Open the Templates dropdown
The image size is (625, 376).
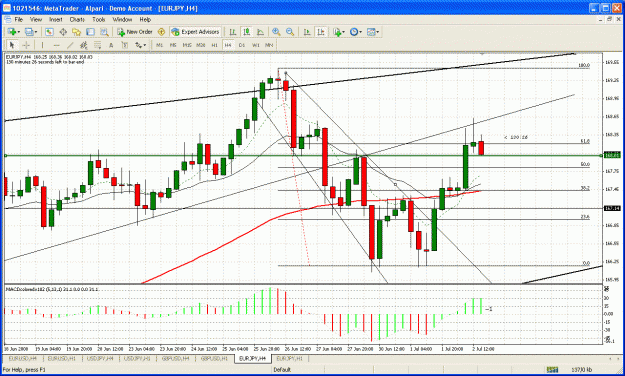[373, 32]
